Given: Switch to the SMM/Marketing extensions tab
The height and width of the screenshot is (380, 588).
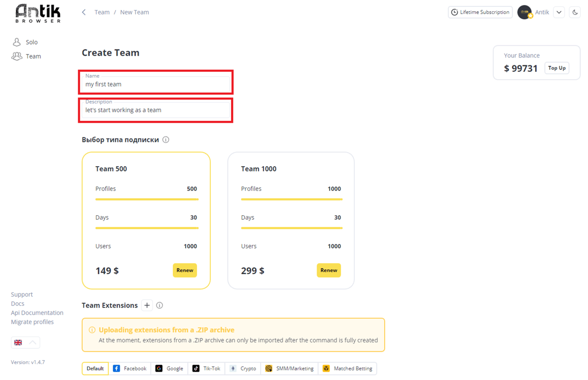Looking at the screenshot, I should click(289, 369).
